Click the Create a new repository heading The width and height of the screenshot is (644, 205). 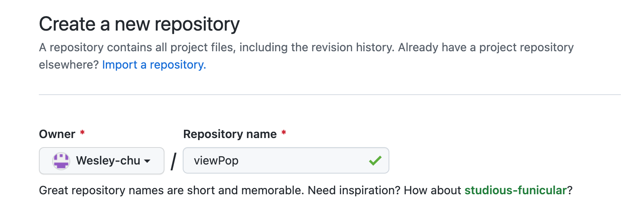(139, 24)
